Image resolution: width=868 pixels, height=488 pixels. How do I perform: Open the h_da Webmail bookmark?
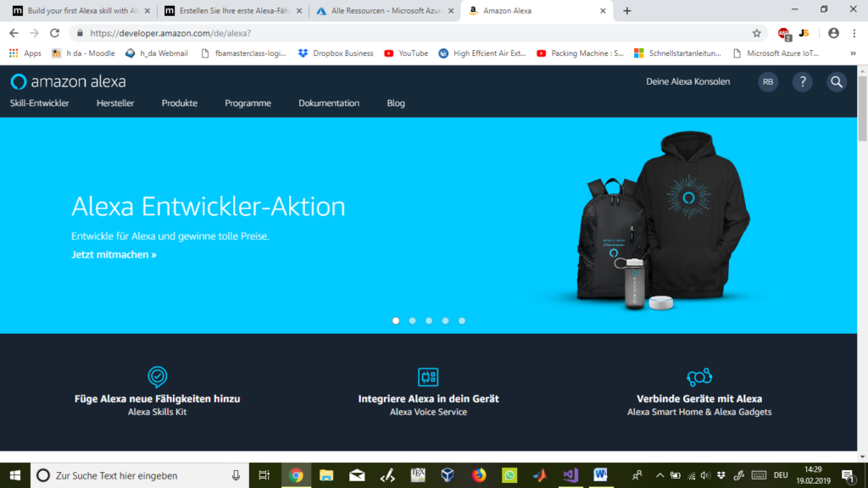point(157,53)
